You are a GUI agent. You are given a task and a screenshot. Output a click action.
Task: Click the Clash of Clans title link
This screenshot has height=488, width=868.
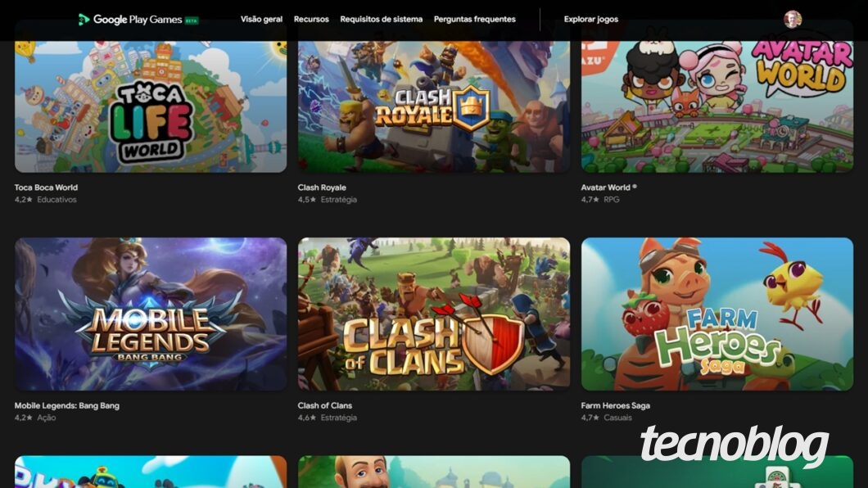click(324, 405)
